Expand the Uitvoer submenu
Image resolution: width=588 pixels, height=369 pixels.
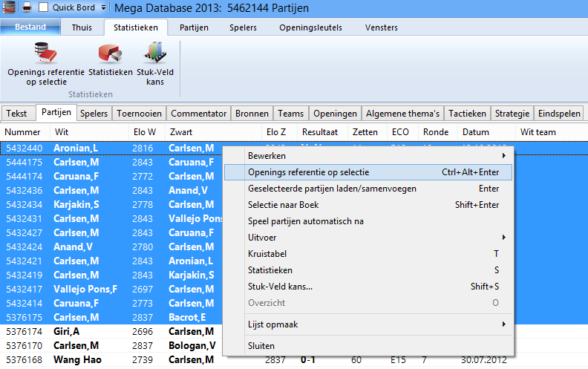click(x=368, y=238)
